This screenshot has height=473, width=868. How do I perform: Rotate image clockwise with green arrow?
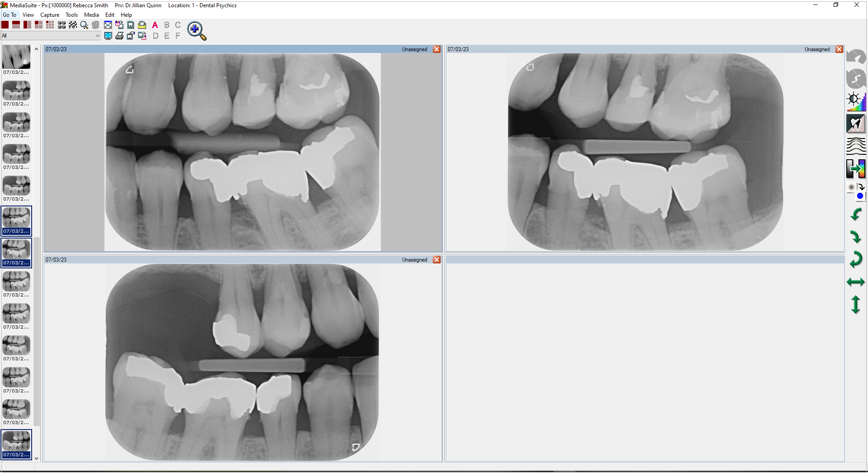[856, 236]
